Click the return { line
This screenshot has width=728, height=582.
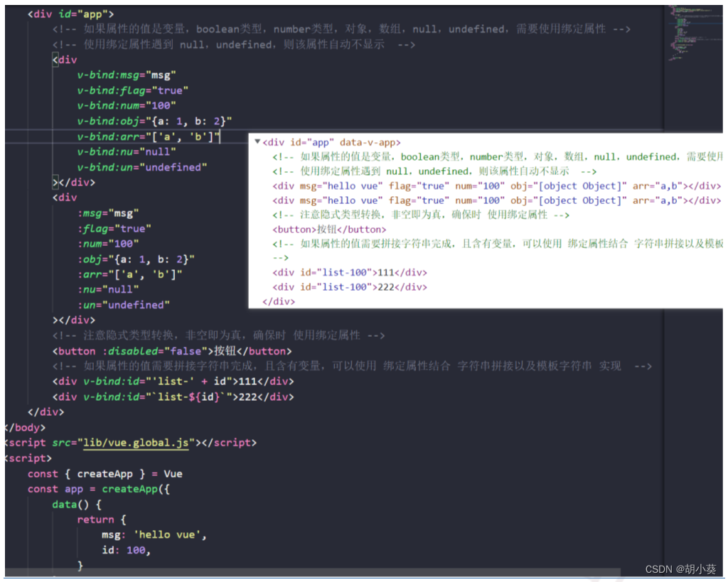101,519
